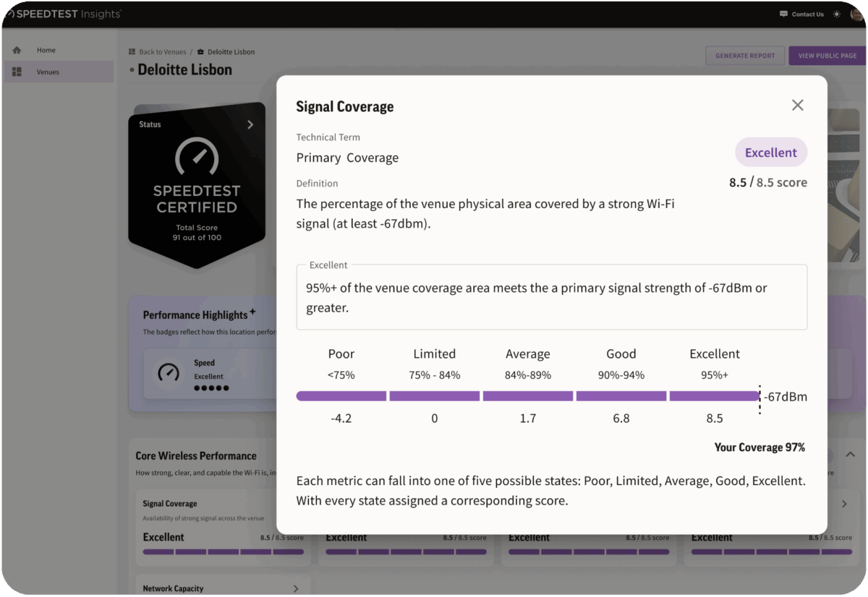868x597 pixels.
Task: Open View Public Page button
Action: pyautogui.click(x=827, y=56)
